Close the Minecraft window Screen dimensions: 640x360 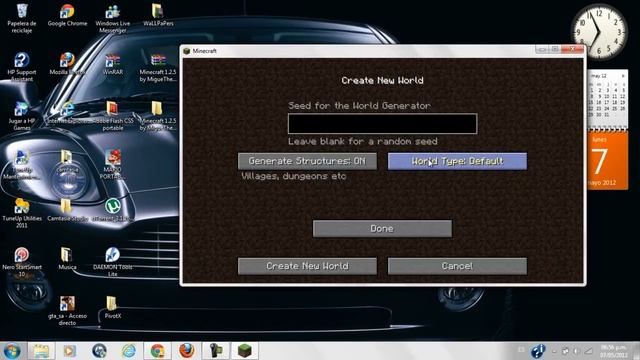click(572, 49)
